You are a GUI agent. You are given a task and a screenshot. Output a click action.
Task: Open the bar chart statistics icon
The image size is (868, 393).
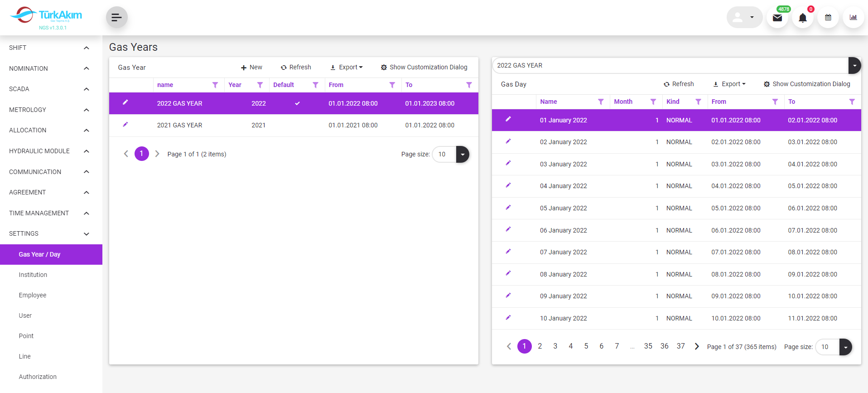(x=853, y=18)
